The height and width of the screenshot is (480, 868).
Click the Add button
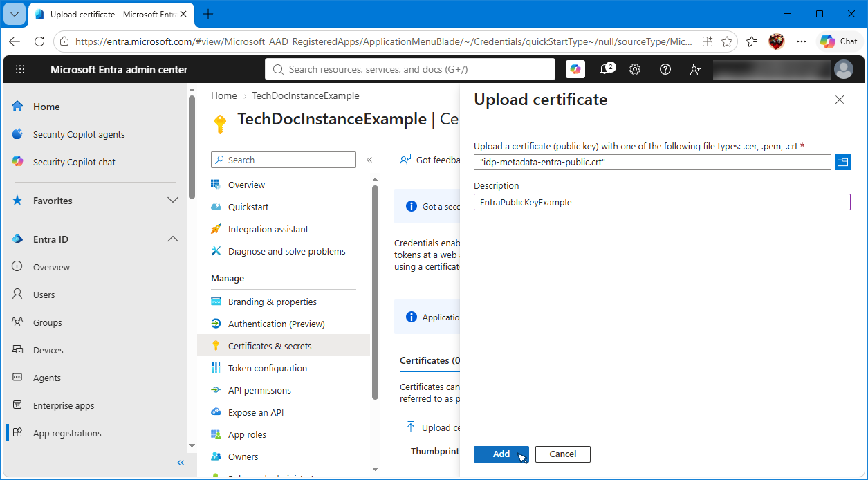point(501,454)
